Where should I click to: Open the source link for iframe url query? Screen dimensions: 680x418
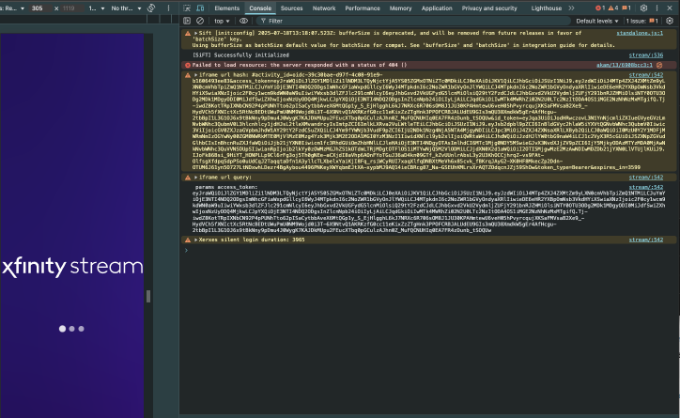[x=646, y=177]
